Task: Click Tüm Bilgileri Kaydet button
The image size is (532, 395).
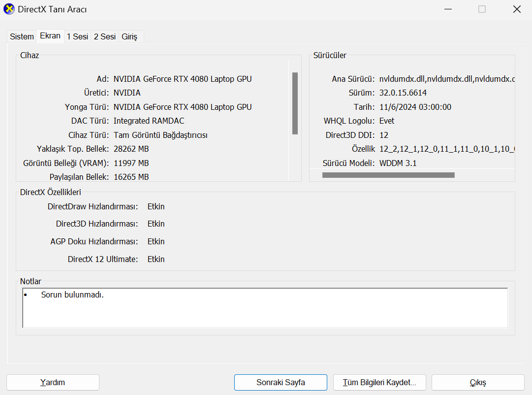Action: pyautogui.click(x=379, y=382)
